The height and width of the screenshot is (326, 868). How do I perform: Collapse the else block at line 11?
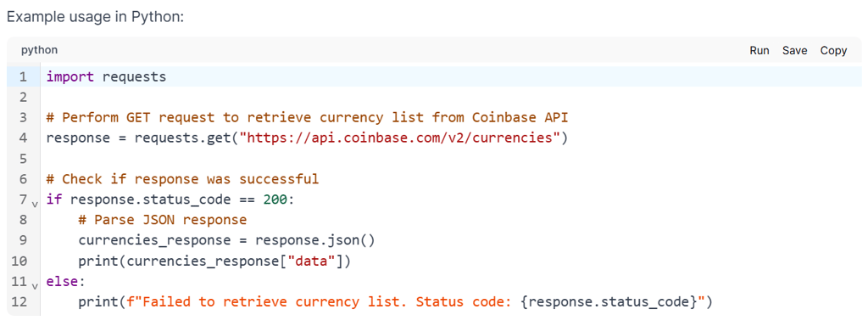click(35, 287)
